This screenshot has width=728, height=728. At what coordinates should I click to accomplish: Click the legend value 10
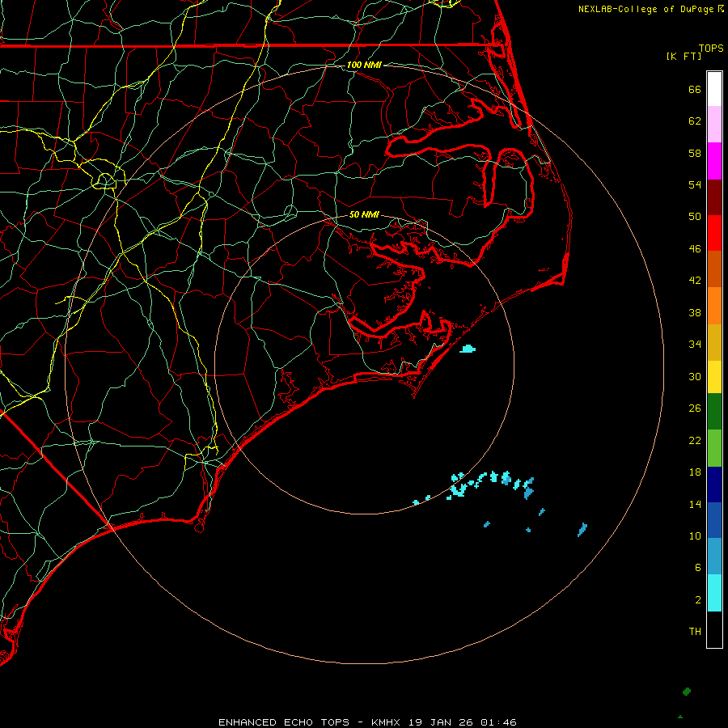[x=695, y=536]
